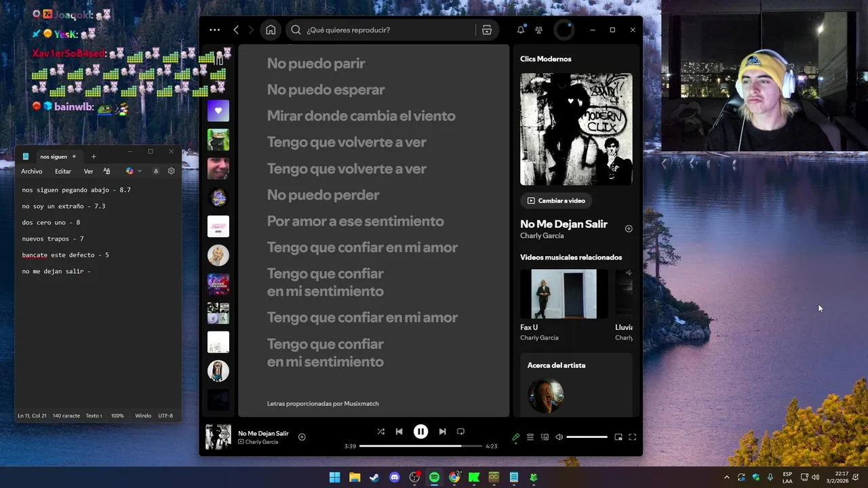Screen dimensions: 868x488
Task: Open the mini player
Action: [x=618, y=437]
